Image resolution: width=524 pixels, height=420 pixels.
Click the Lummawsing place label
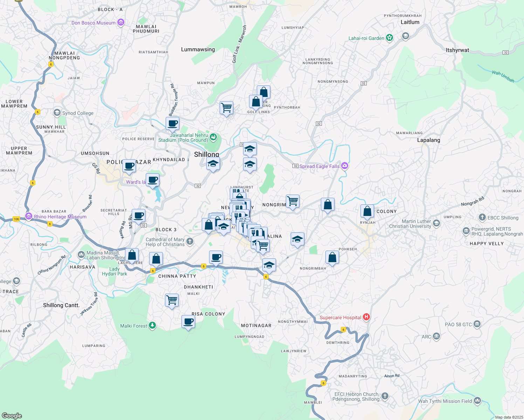click(x=198, y=49)
